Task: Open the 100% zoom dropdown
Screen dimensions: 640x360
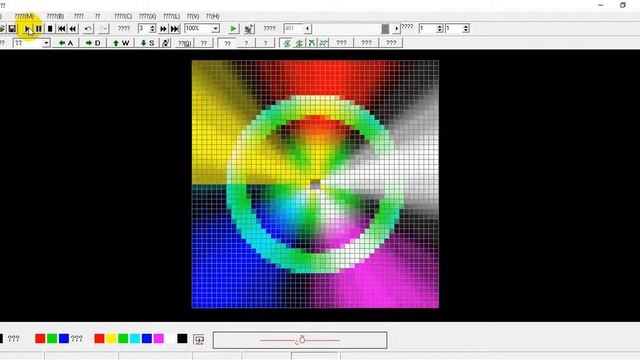Action: point(215,29)
